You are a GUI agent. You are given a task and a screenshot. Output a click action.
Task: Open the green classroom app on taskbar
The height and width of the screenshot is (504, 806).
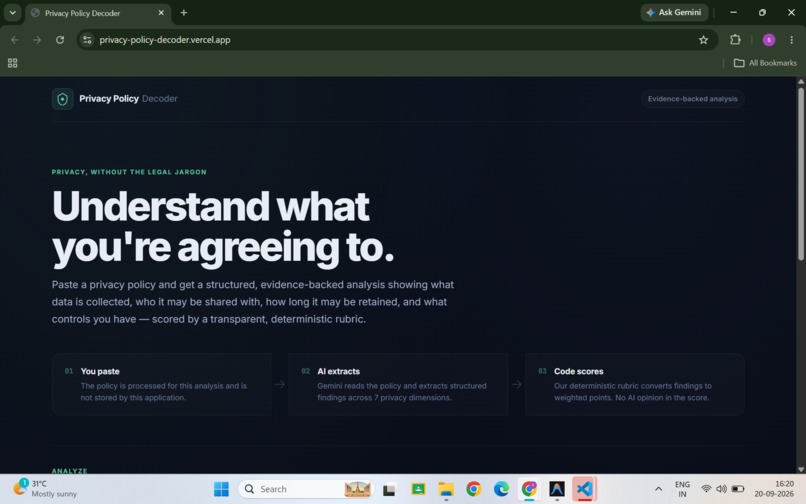(418, 489)
